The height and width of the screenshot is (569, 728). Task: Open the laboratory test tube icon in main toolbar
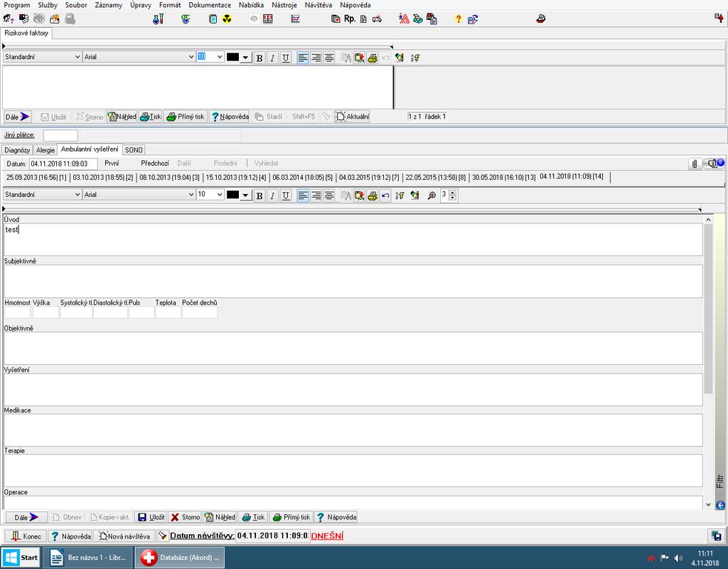tap(158, 19)
